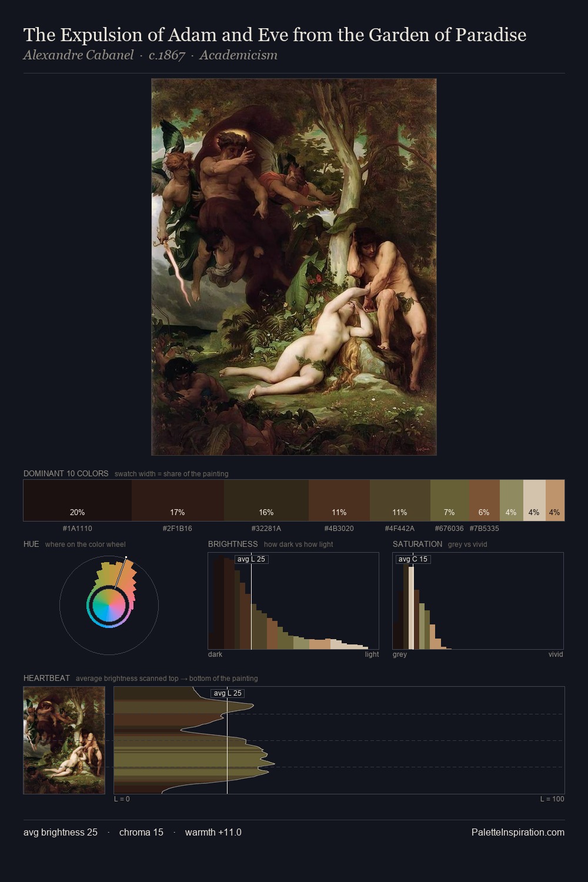Click hex code #4B3020
The height and width of the screenshot is (882, 588).
(339, 529)
